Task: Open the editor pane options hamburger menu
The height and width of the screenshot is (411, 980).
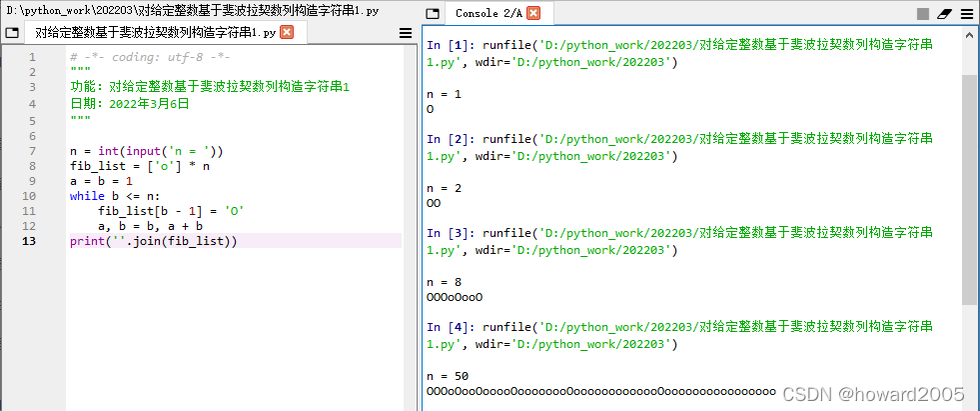Action: tap(406, 33)
